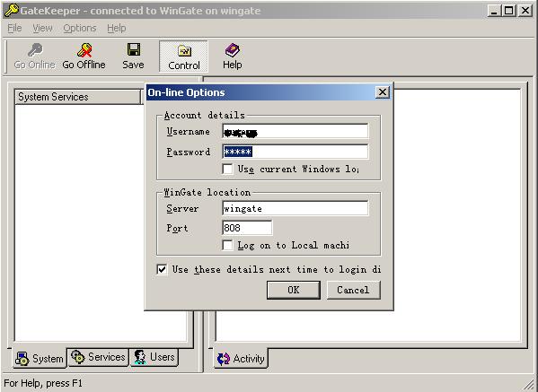Click the Save floppy disk icon
Image resolution: width=538 pixels, height=392 pixels.
[134, 49]
